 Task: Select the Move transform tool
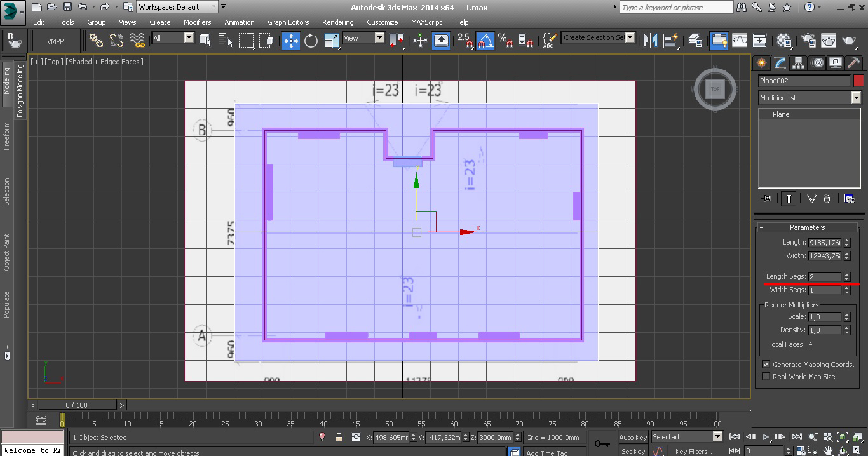tap(291, 41)
